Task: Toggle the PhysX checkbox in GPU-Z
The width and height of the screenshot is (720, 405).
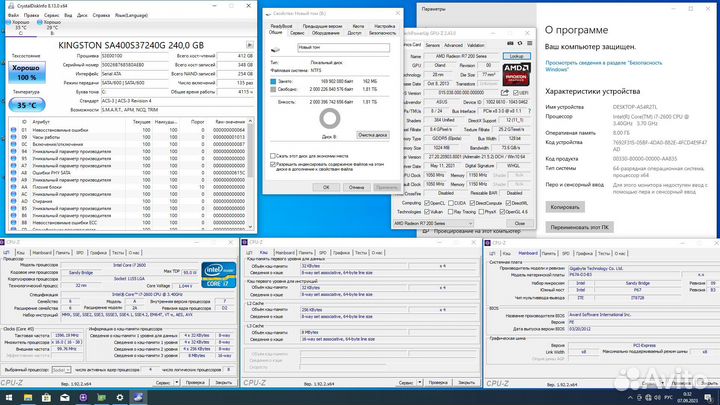Action: pos(481,212)
